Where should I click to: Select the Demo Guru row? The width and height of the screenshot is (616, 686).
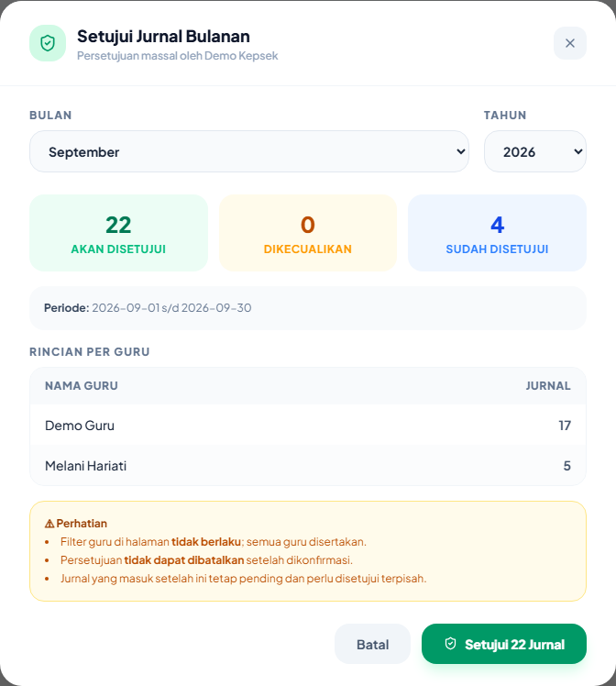[308, 426]
